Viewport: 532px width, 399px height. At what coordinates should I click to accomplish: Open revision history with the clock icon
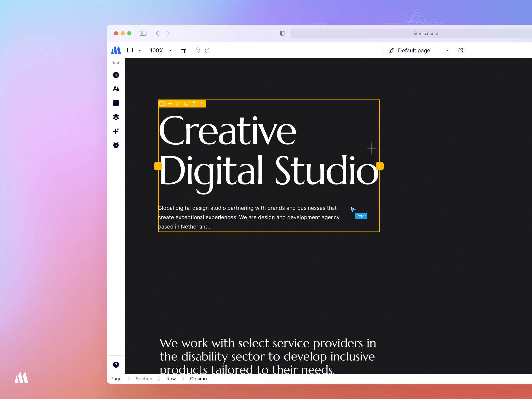pos(116,145)
